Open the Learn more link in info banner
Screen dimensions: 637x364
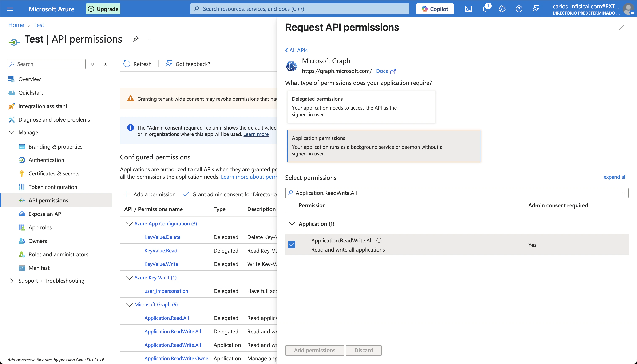coord(256,134)
